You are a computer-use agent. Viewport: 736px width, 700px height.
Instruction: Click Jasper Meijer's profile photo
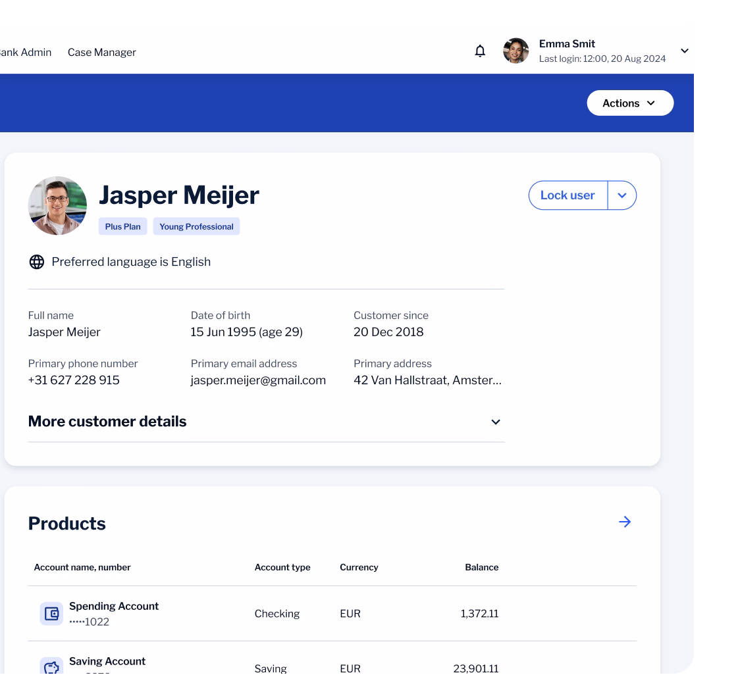[x=57, y=205]
